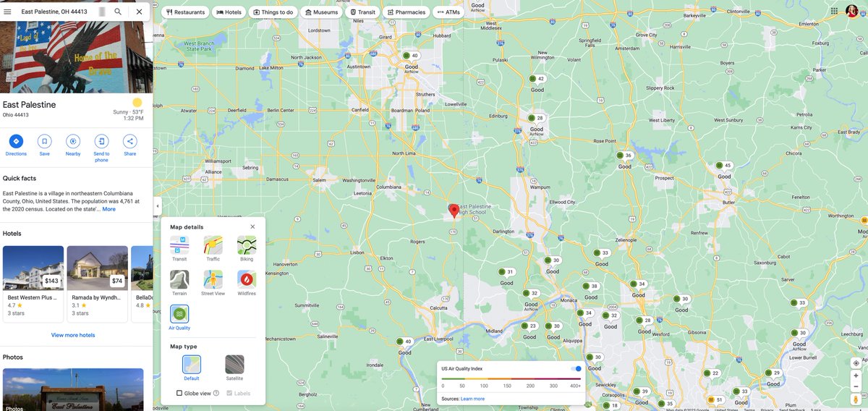Click the search magnifier icon
The height and width of the screenshot is (411, 868).
118,12
